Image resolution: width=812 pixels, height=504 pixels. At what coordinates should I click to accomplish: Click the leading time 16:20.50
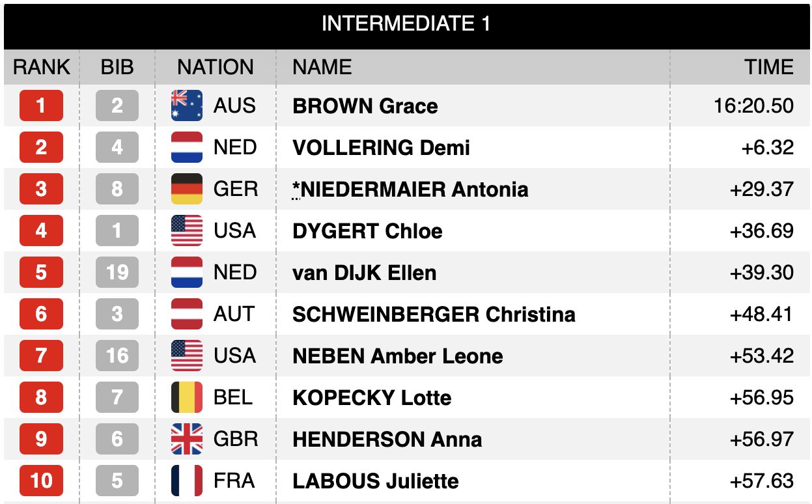click(x=753, y=106)
